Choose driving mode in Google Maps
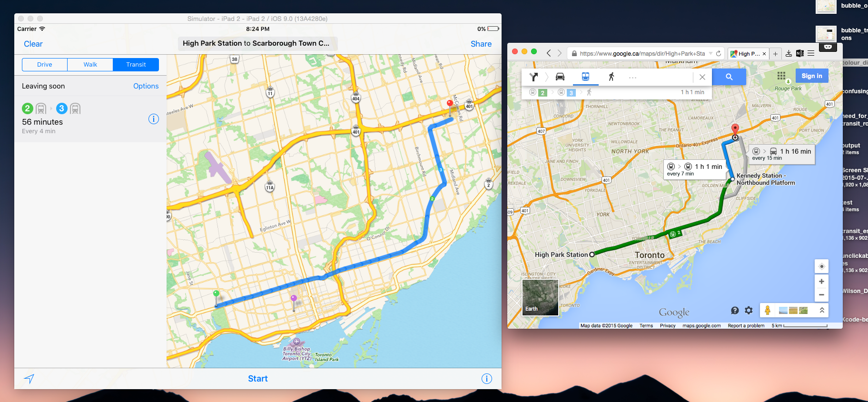This screenshot has width=868, height=402. (x=560, y=77)
